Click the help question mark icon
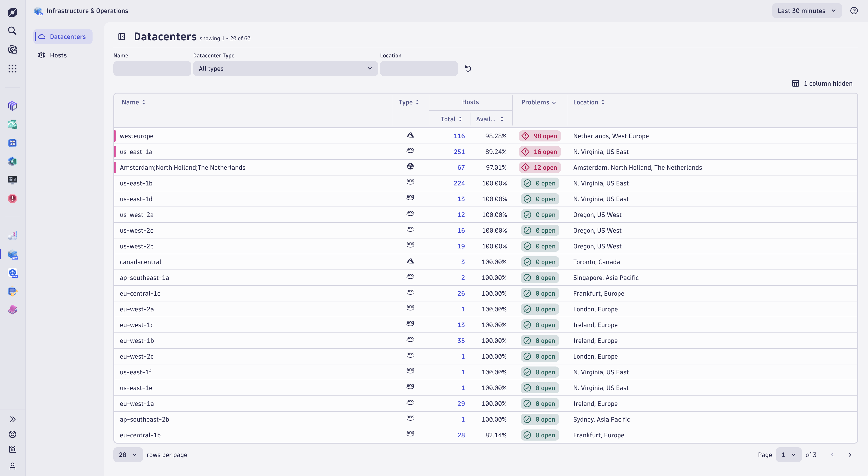 pos(854,10)
